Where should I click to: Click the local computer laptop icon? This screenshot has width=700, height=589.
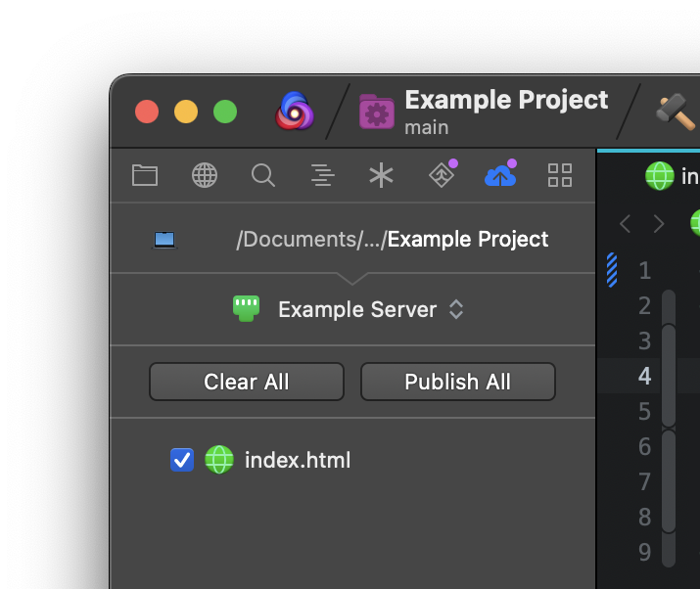pos(164,240)
